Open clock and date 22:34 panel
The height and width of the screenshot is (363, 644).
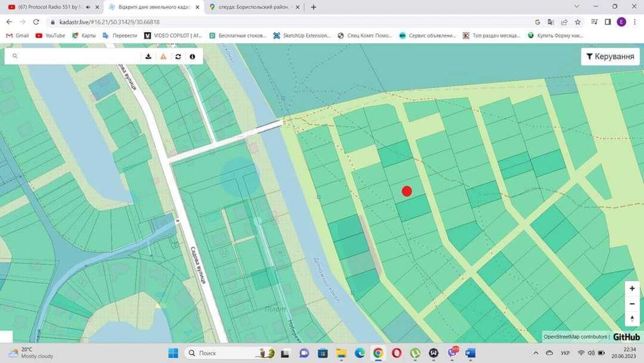625,353
